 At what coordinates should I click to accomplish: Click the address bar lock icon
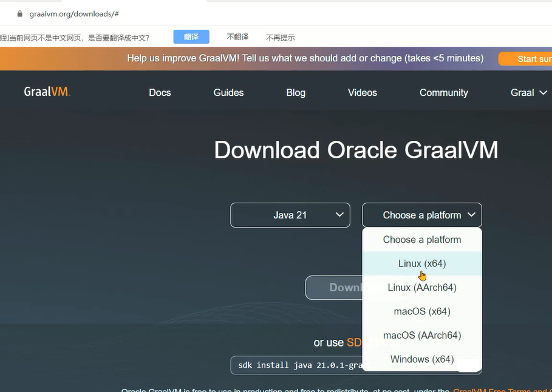pyautogui.click(x=19, y=13)
